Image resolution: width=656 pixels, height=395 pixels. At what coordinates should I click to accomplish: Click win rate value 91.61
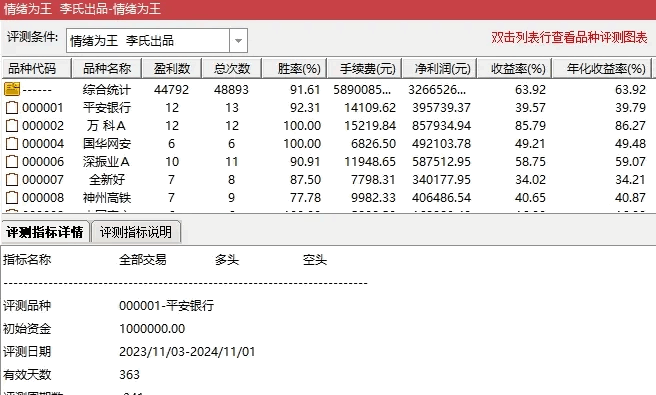click(305, 90)
